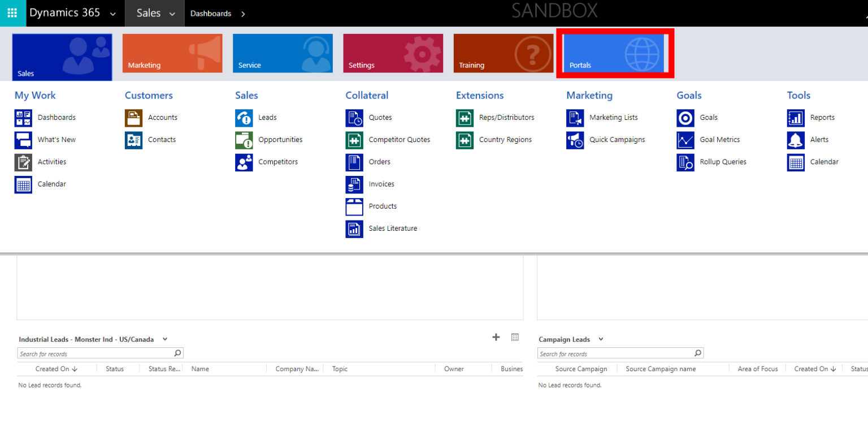Open the Marketing Lists icon

click(x=575, y=118)
